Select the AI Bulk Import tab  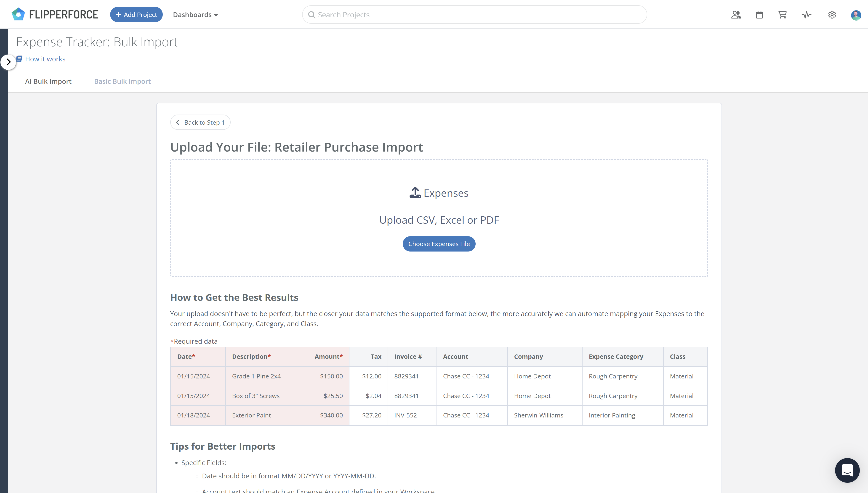click(x=48, y=81)
